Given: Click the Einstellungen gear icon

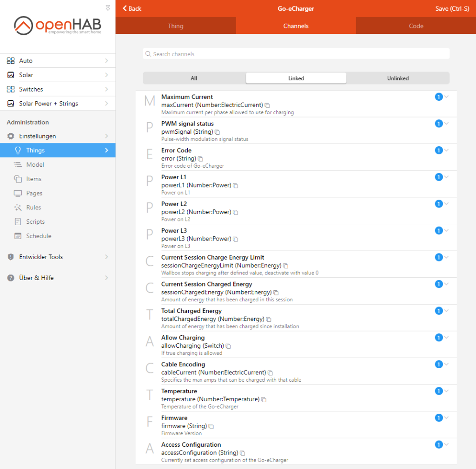Looking at the screenshot, I should (x=11, y=136).
